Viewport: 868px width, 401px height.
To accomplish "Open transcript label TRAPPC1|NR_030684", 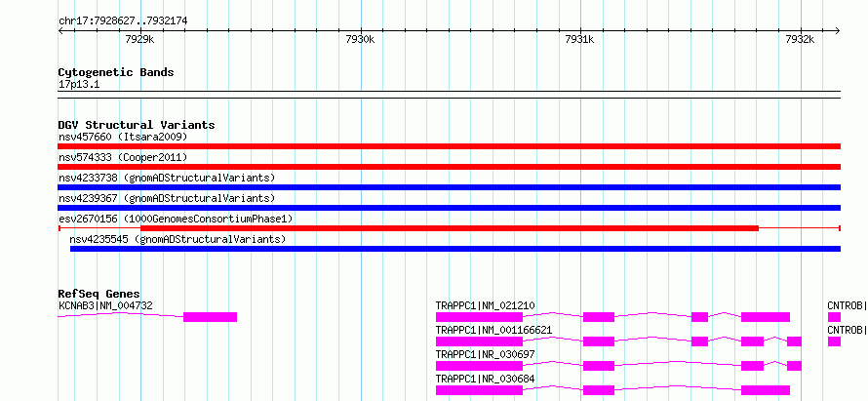I will point(486,379).
